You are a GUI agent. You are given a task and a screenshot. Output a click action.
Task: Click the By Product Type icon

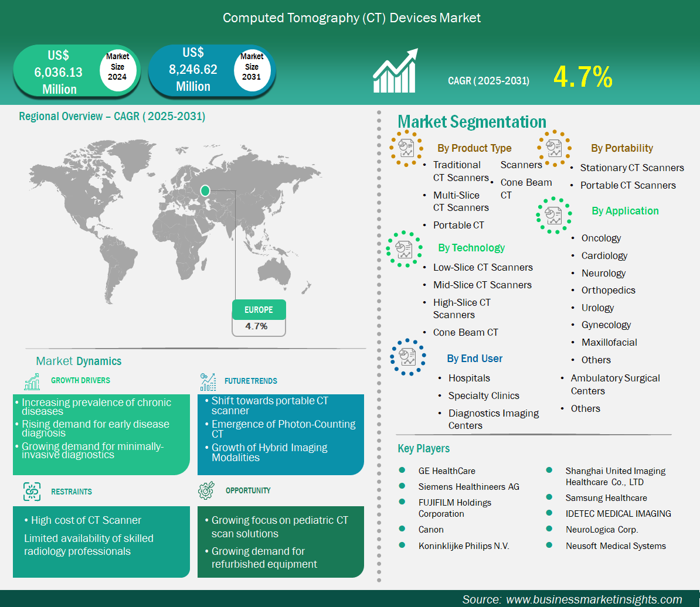coord(406,148)
